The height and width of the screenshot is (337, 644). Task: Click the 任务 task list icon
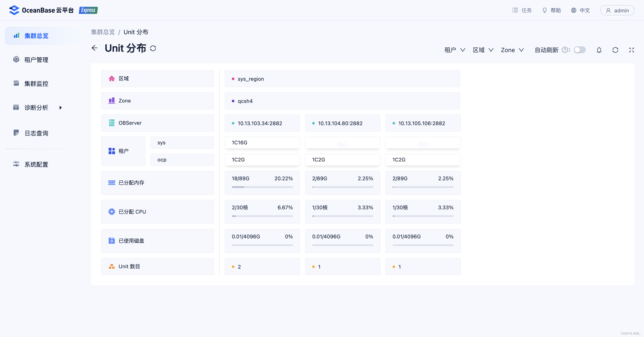[x=515, y=10]
